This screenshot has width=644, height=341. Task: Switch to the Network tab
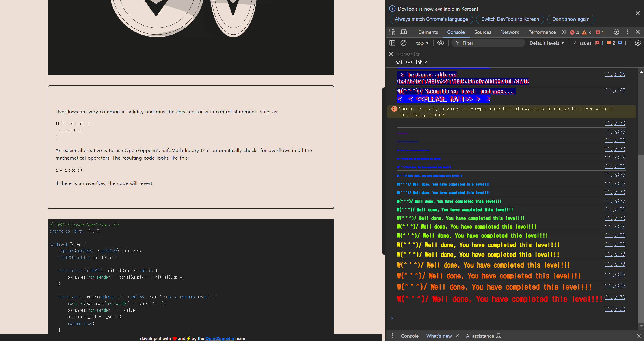[510, 32]
